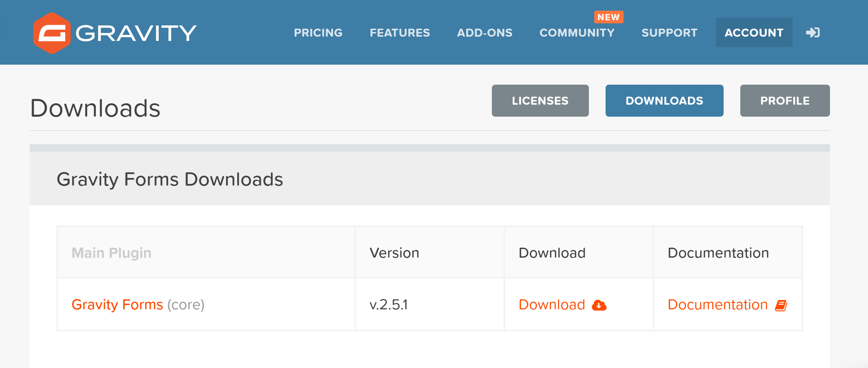
Task: Click the version value v.2.5.1
Action: (388, 305)
